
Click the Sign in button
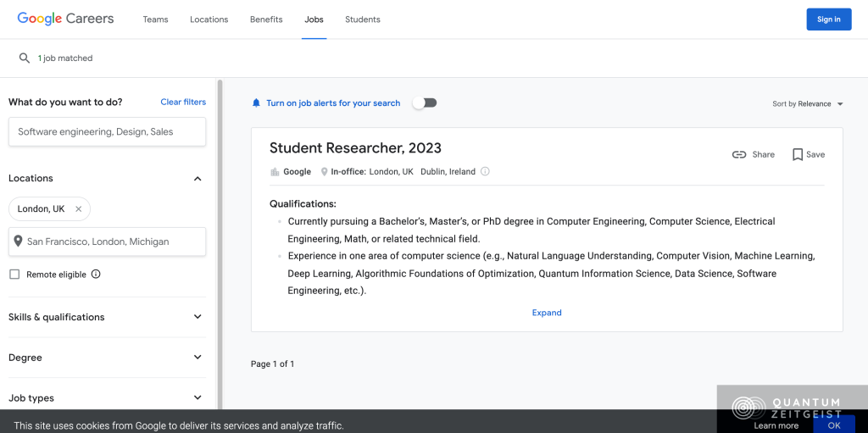click(x=828, y=19)
